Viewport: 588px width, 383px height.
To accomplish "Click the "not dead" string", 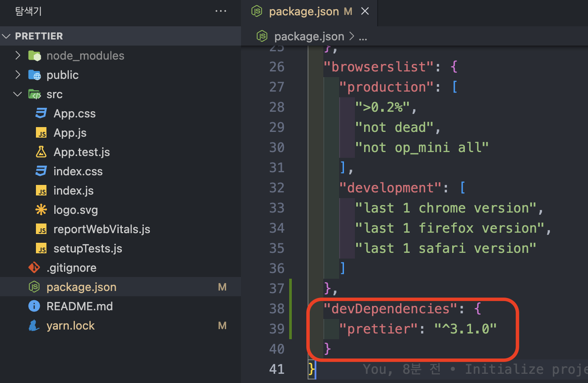I will [395, 127].
